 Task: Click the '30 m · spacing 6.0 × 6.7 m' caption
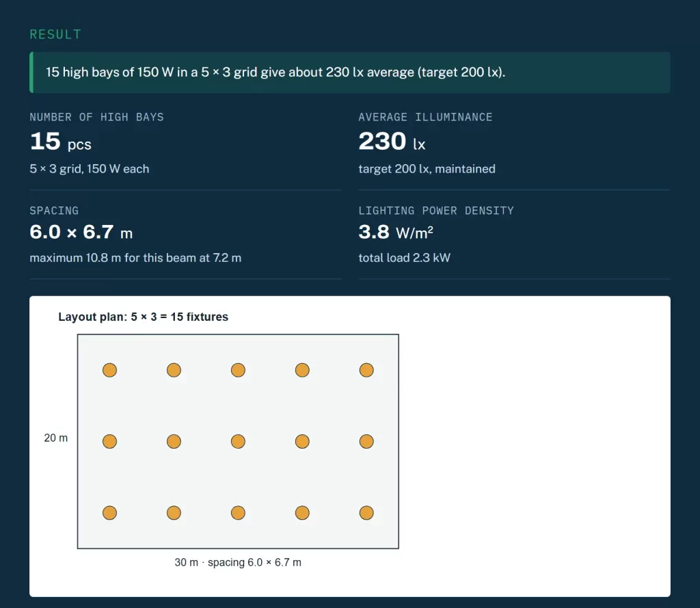(x=238, y=562)
